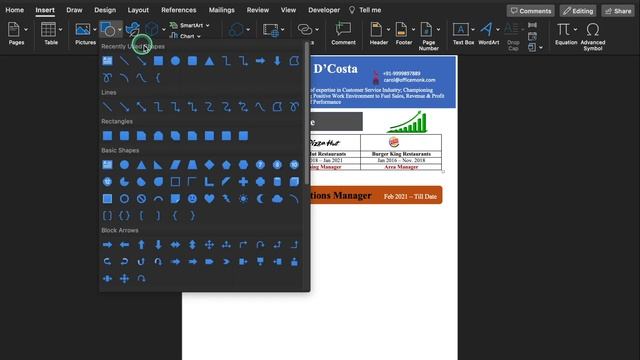
Task: Click the Header icon
Action: tap(376, 29)
